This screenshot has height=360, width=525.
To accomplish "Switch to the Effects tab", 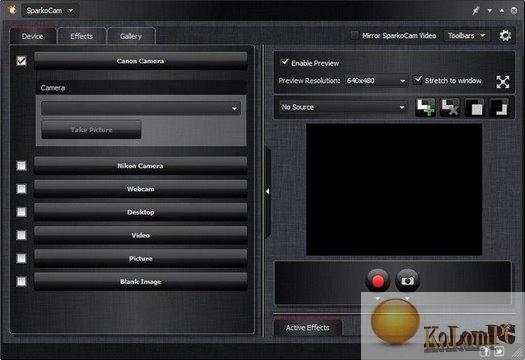I will (82, 36).
